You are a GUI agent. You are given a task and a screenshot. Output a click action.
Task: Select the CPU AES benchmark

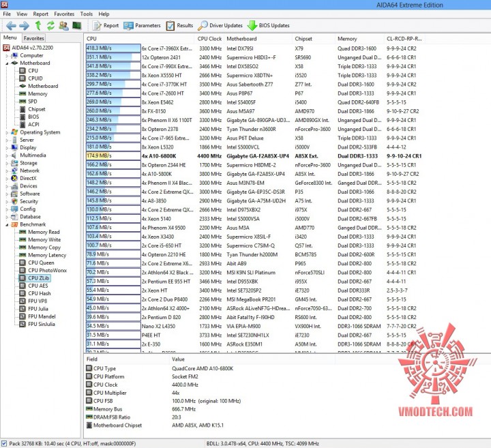[38, 286]
